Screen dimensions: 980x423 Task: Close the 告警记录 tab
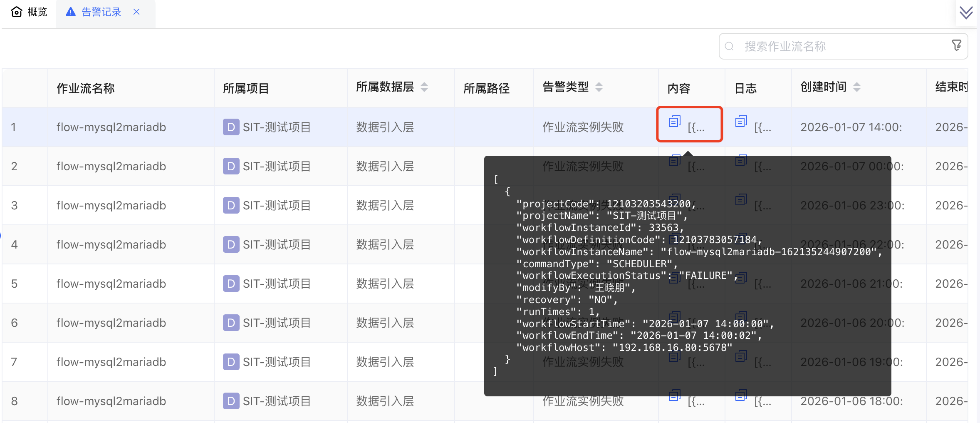(136, 12)
